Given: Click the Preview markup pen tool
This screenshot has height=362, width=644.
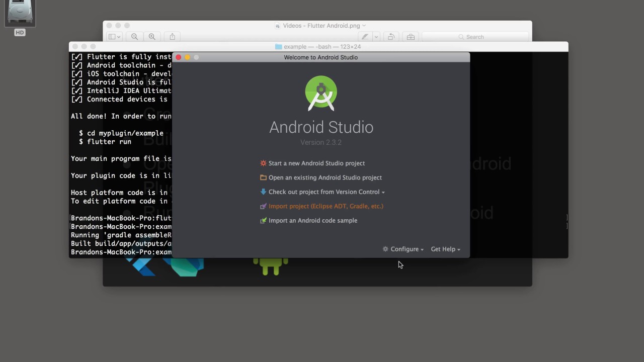Looking at the screenshot, I should (365, 37).
